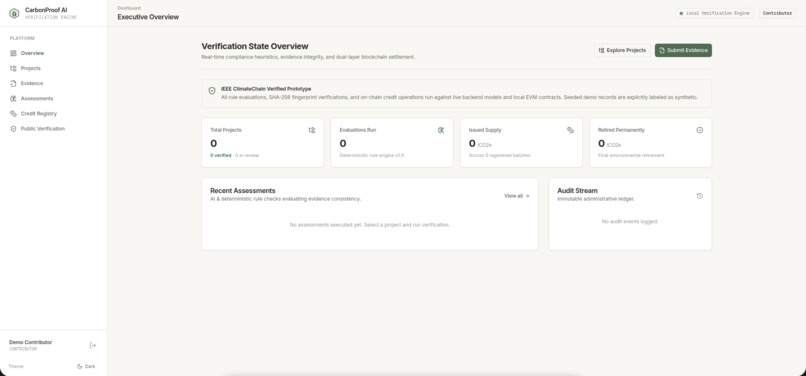The image size is (806, 376).
Task: Click the Overview grid icon in sidebar
Action: (13, 53)
